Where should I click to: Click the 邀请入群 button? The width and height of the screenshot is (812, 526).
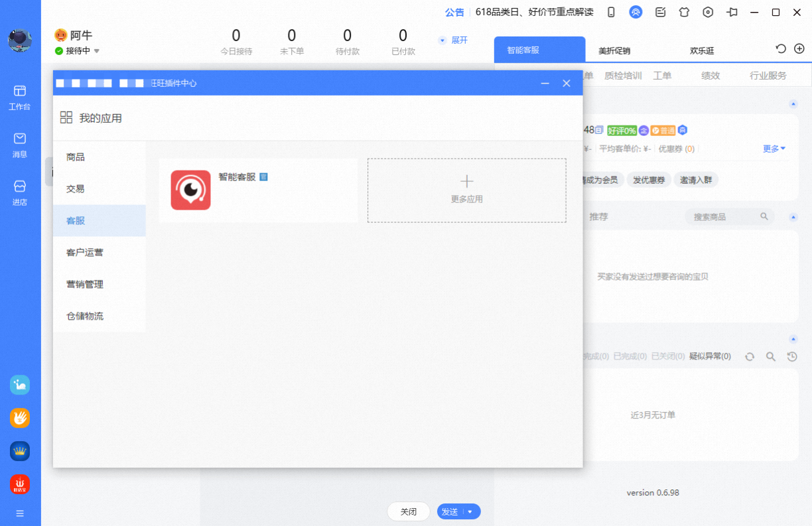[x=696, y=180]
